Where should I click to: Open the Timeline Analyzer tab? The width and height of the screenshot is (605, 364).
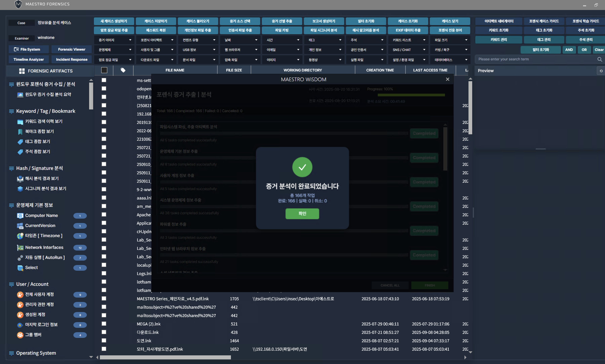[29, 59]
